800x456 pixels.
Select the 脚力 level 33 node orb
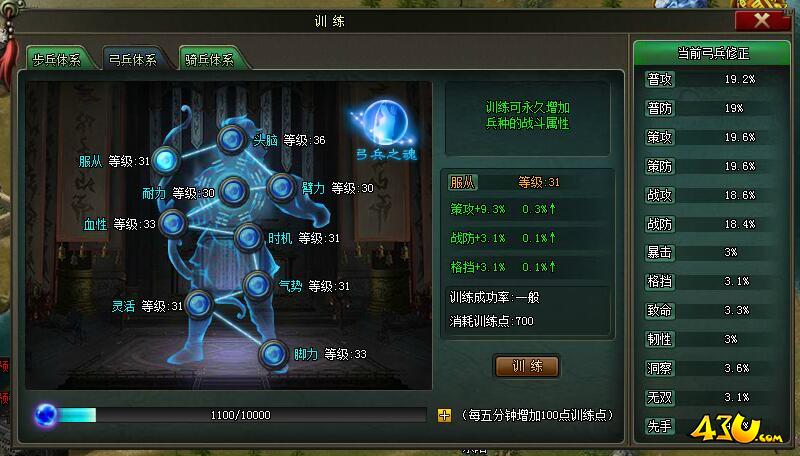point(273,354)
